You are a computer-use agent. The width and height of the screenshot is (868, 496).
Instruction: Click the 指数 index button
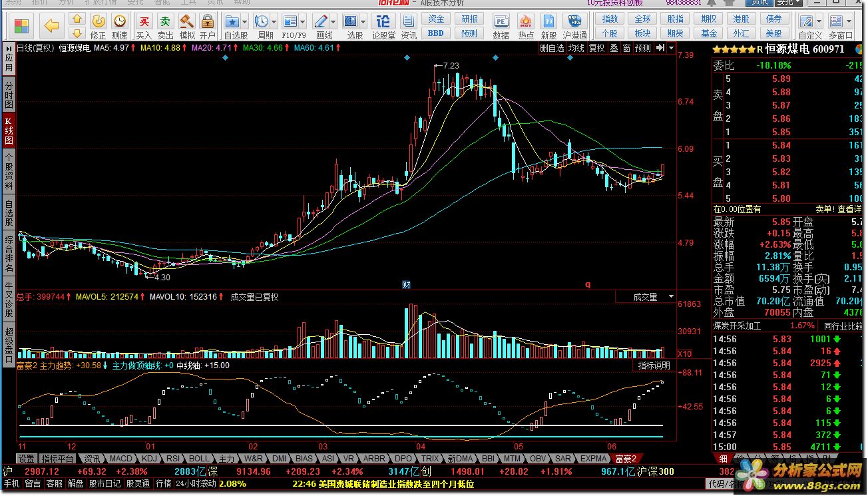610,19
